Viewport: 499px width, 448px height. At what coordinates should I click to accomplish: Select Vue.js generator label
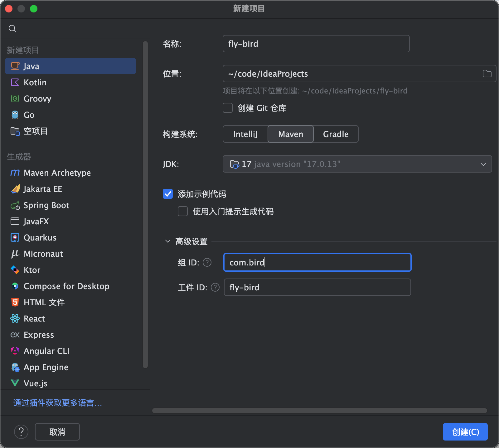[x=36, y=383]
